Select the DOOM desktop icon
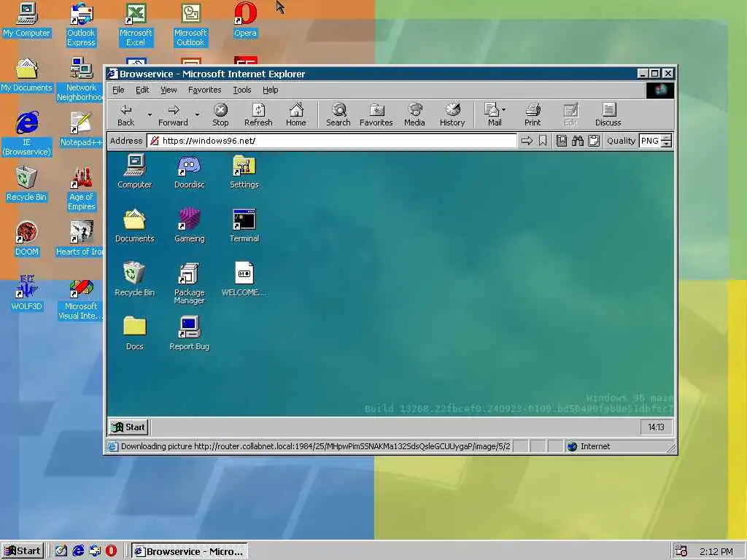 [x=27, y=239]
